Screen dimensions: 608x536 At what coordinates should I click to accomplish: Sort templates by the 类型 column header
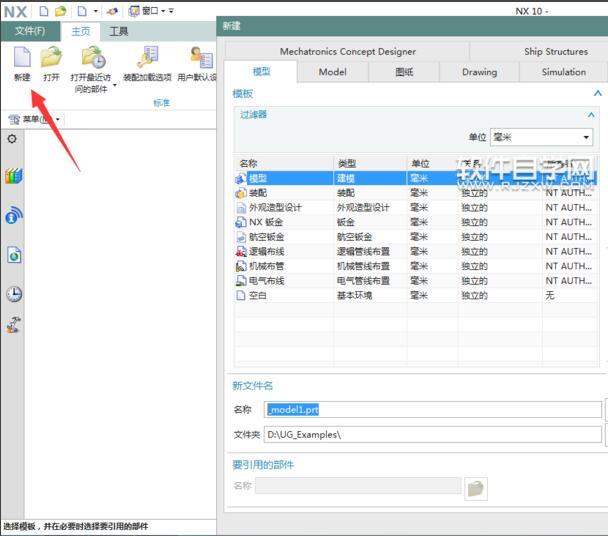tap(370, 163)
